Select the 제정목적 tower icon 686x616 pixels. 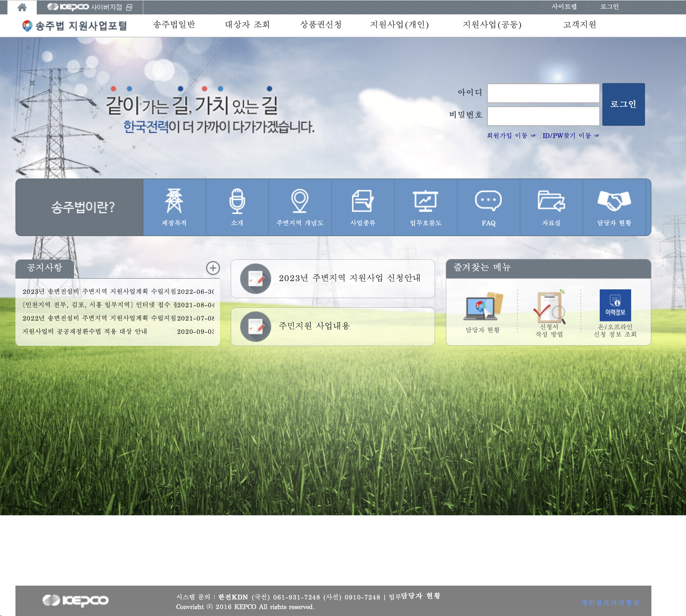(x=174, y=201)
